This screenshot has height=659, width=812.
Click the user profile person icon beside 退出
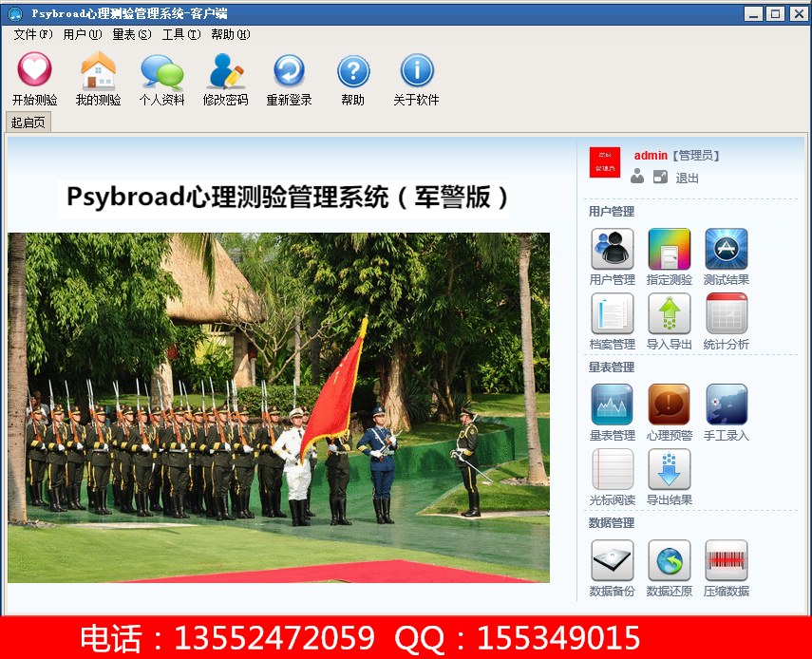637,177
